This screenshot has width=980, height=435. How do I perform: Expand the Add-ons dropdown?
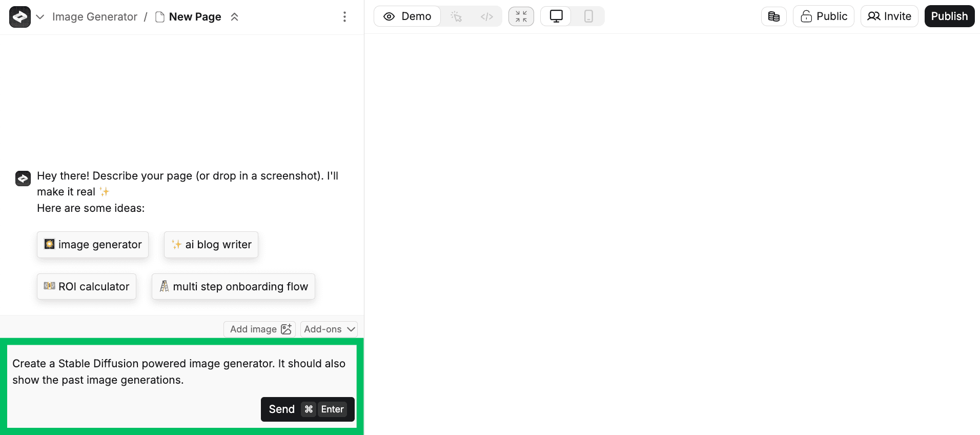(x=329, y=329)
